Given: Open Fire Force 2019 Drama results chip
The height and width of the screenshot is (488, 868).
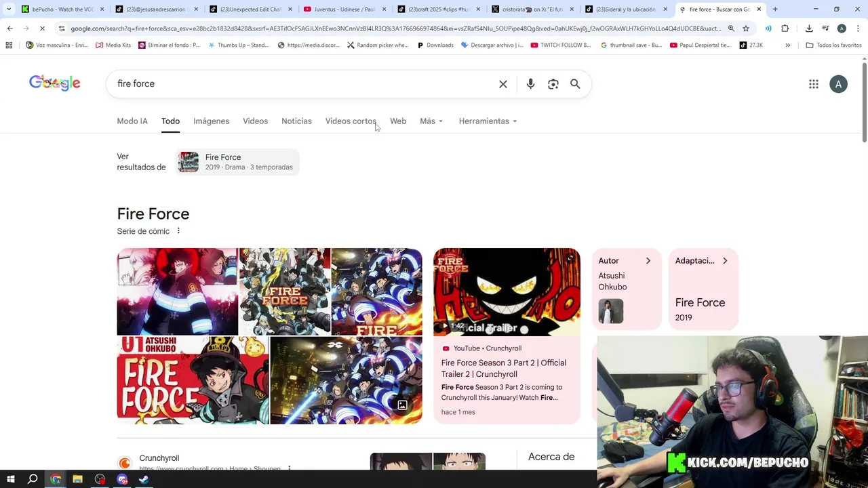Looking at the screenshot, I should click(238, 162).
